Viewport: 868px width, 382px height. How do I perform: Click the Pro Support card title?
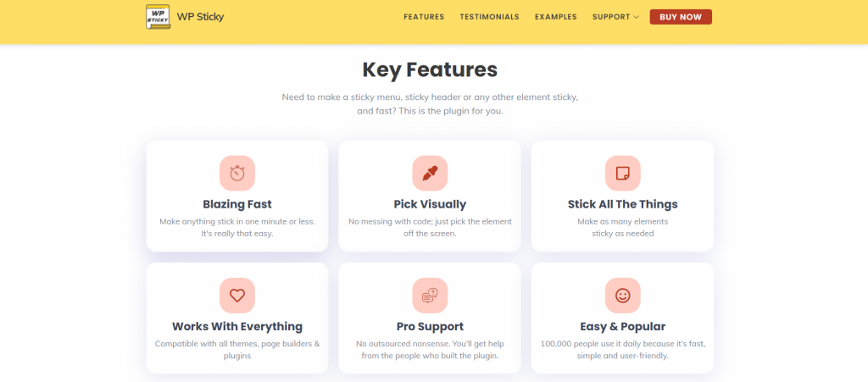pos(430,326)
